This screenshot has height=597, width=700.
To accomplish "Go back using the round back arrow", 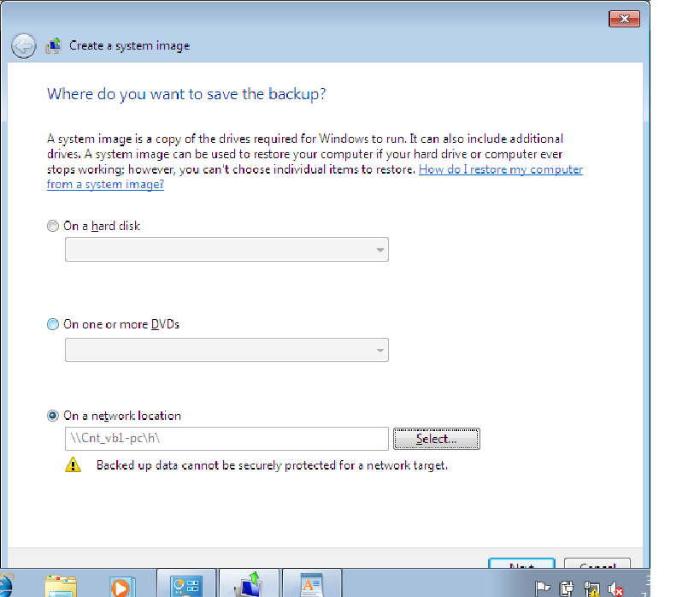I will point(23,45).
